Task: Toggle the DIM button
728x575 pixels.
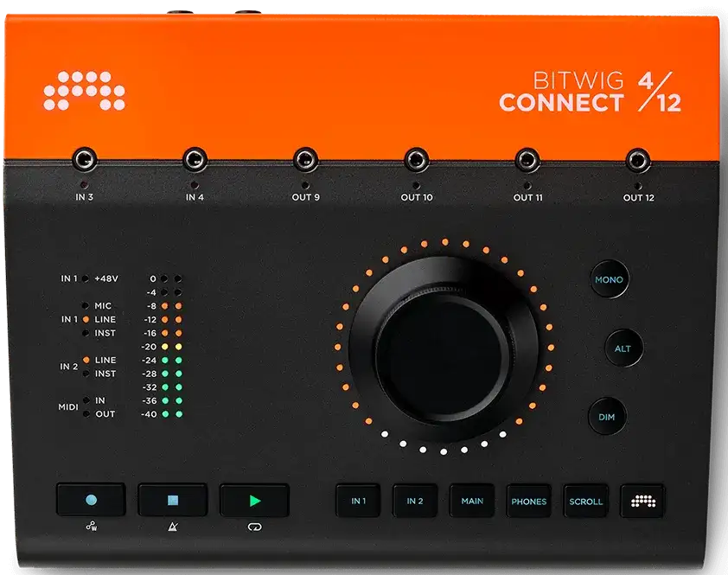Action: (x=606, y=417)
